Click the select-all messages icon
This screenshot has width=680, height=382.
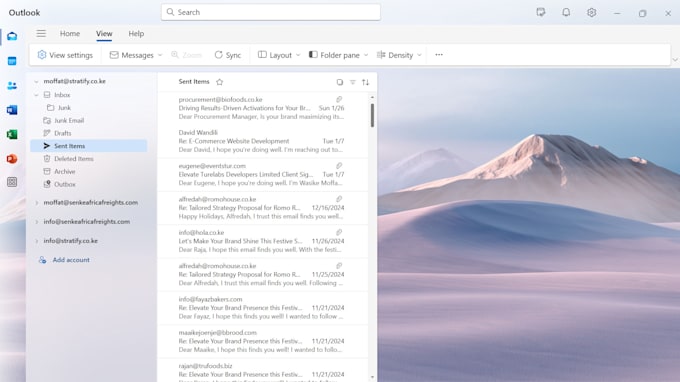tap(340, 82)
